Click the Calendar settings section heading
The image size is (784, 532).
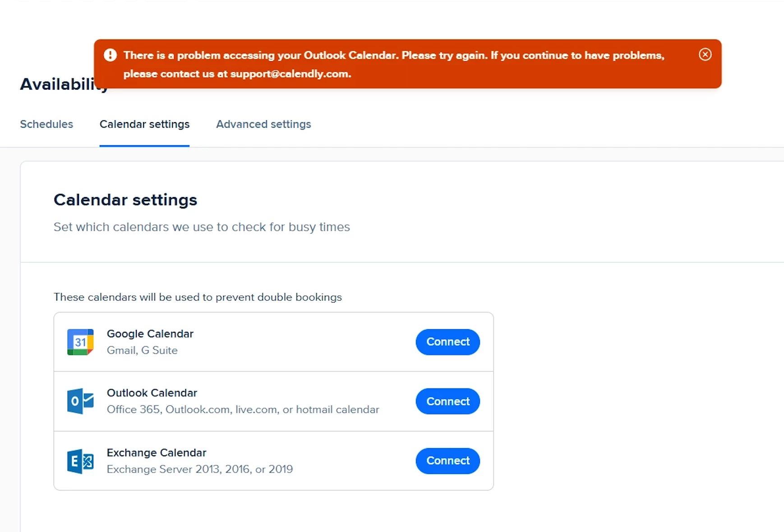point(125,200)
